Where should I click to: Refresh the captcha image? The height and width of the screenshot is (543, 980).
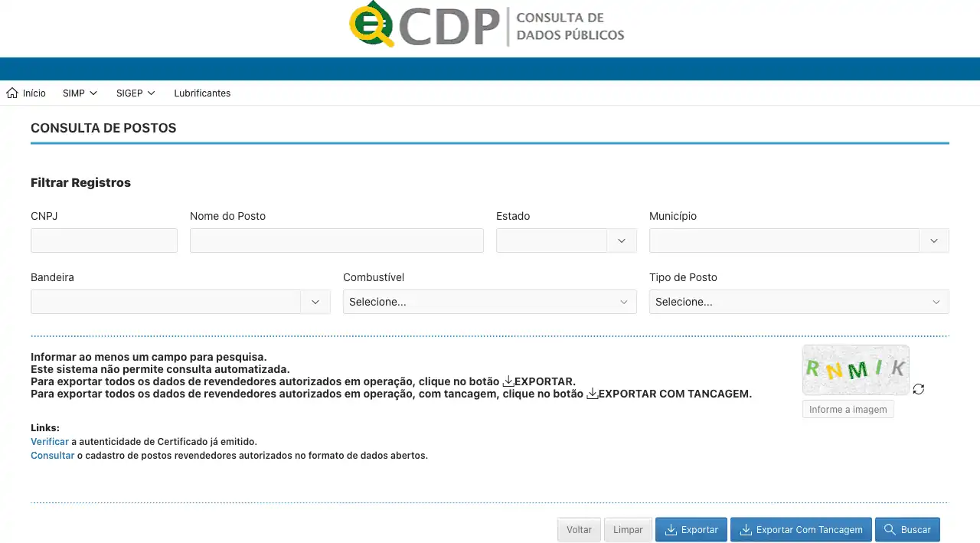(x=919, y=389)
